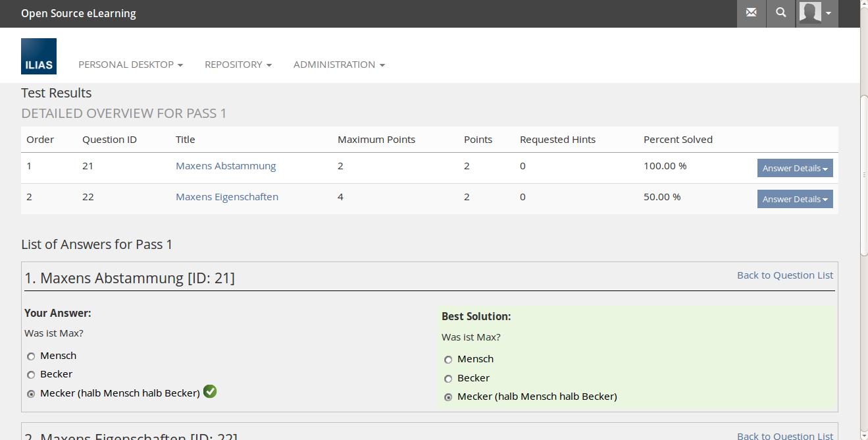The image size is (868, 440).
Task: Select Mensch radio in Best Solution
Action: [x=448, y=360]
